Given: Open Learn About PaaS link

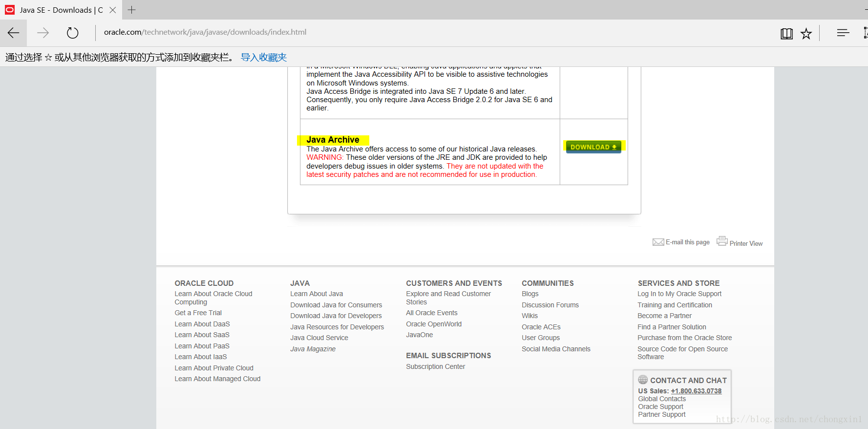Looking at the screenshot, I should (x=202, y=346).
